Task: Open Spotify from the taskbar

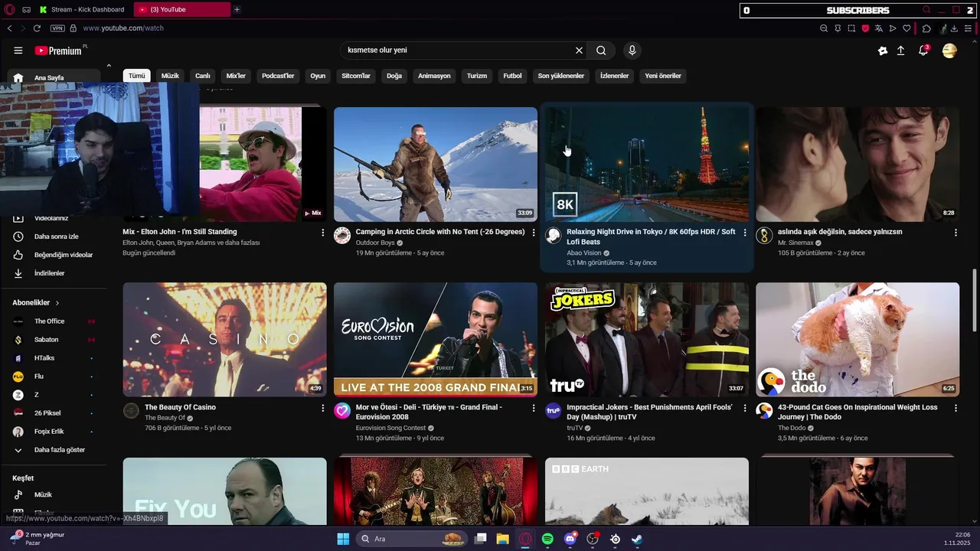Action: tap(547, 539)
